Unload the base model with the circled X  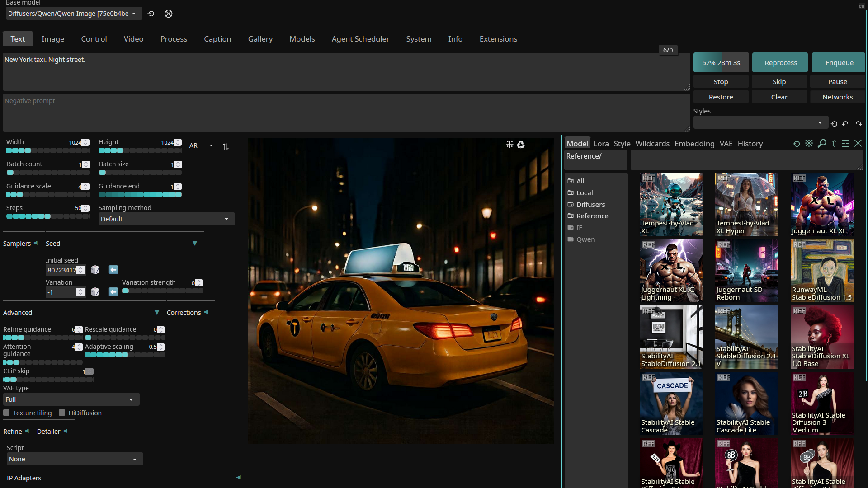point(168,14)
